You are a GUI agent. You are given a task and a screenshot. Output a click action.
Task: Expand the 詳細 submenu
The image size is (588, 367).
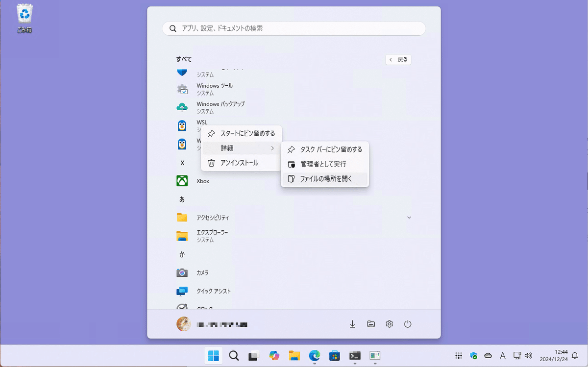pos(242,148)
